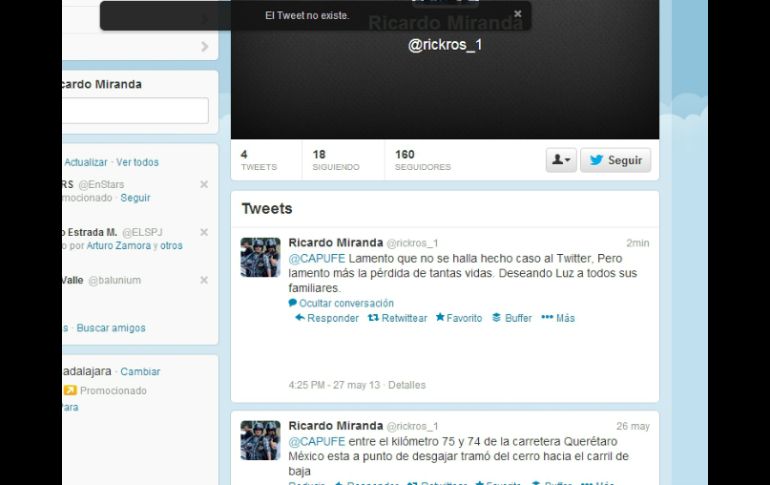
Task: Click Buscar amigos link
Action: coord(111,328)
